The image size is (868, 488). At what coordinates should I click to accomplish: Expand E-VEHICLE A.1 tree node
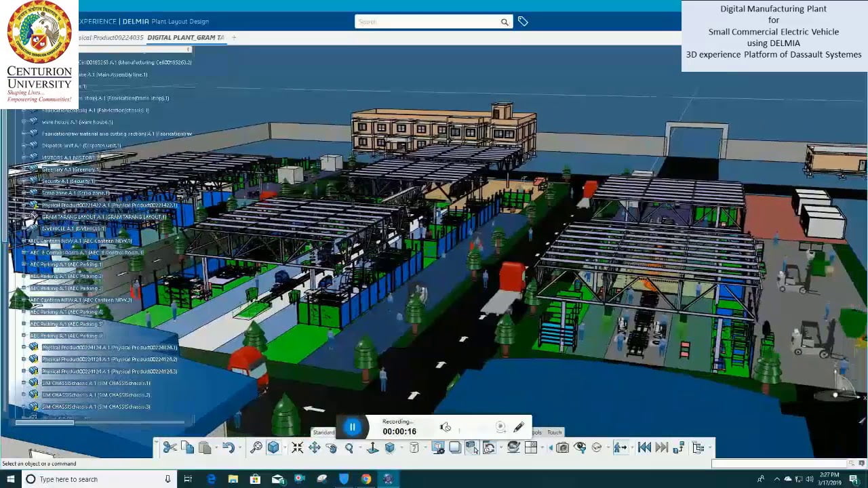coord(24,228)
